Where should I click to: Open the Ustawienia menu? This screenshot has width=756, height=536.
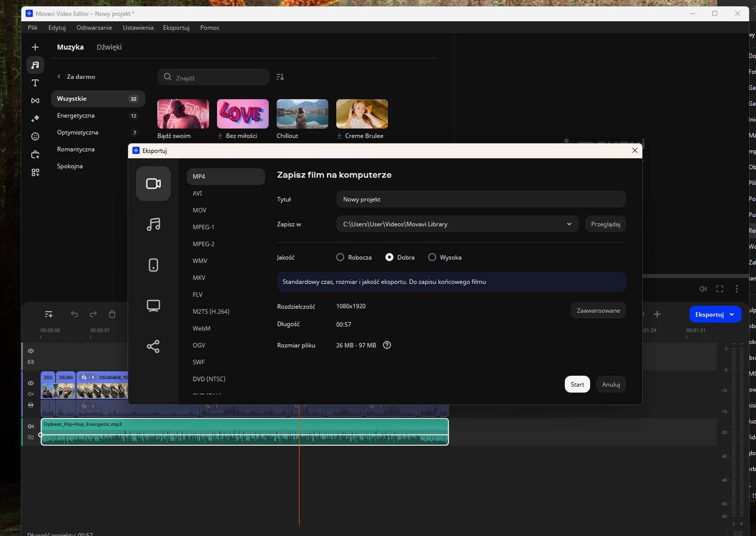pos(138,28)
